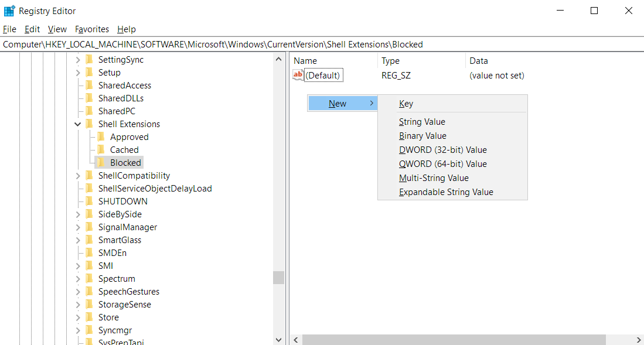Expand the SideBySide key

pos(78,214)
